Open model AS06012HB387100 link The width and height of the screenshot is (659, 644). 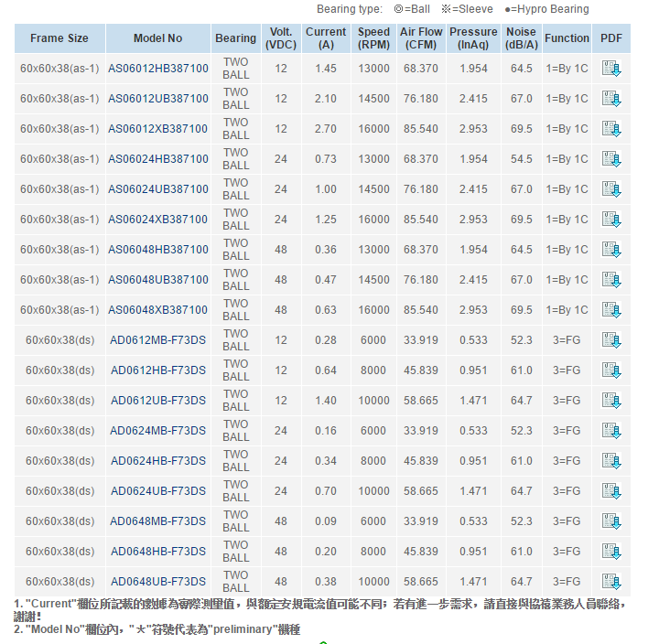(158, 69)
